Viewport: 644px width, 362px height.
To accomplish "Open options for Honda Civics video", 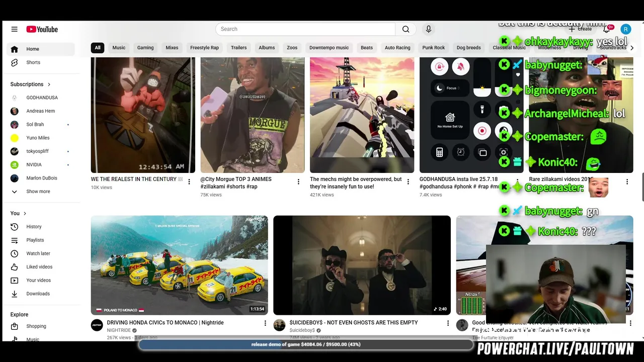I will click(x=265, y=323).
